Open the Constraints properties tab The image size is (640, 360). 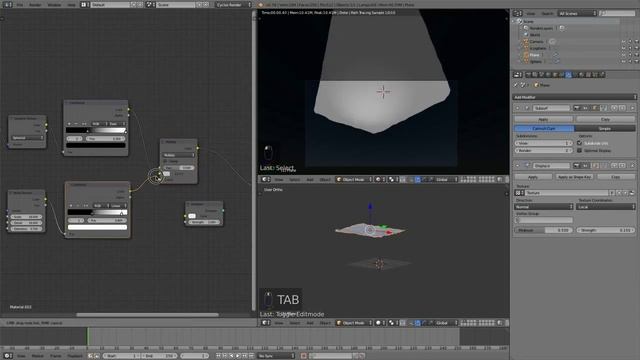point(562,75)
